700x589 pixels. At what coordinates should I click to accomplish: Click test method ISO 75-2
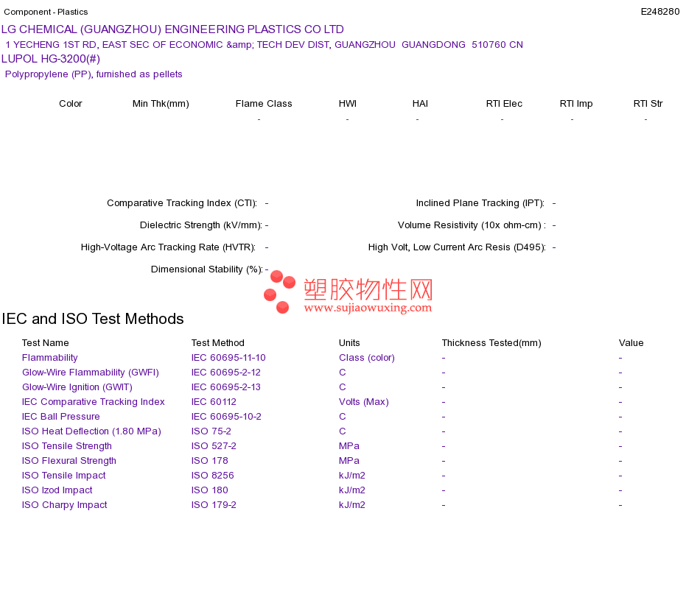(x=211, y=431)
